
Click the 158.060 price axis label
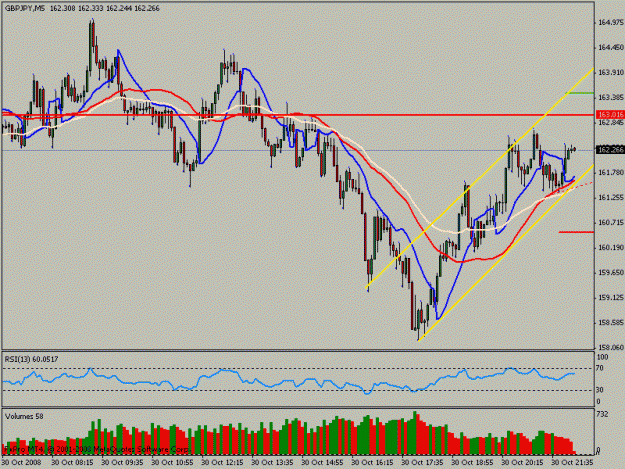[611, 347]
